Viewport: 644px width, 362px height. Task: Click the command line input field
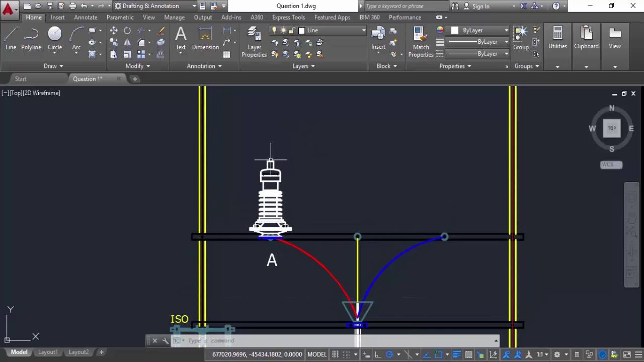[x=337, y=340]
